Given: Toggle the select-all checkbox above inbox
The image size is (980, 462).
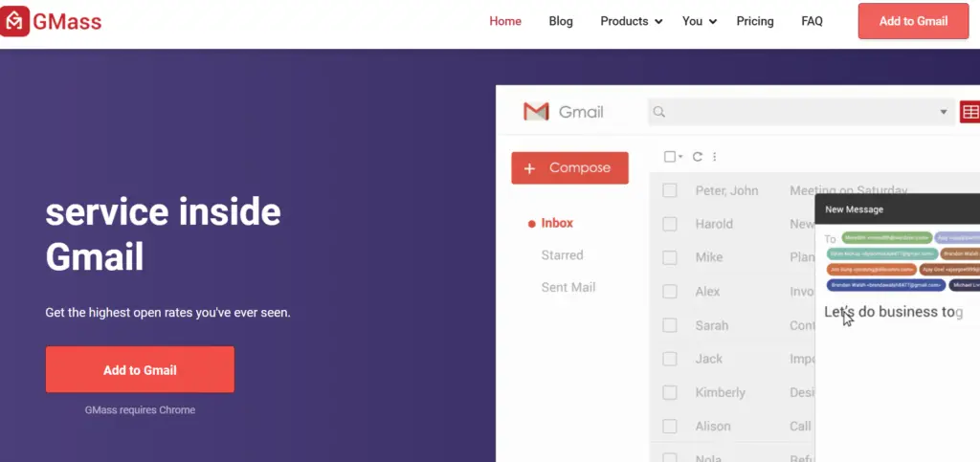Looking at the screenshot, I should tap(670, 157).
